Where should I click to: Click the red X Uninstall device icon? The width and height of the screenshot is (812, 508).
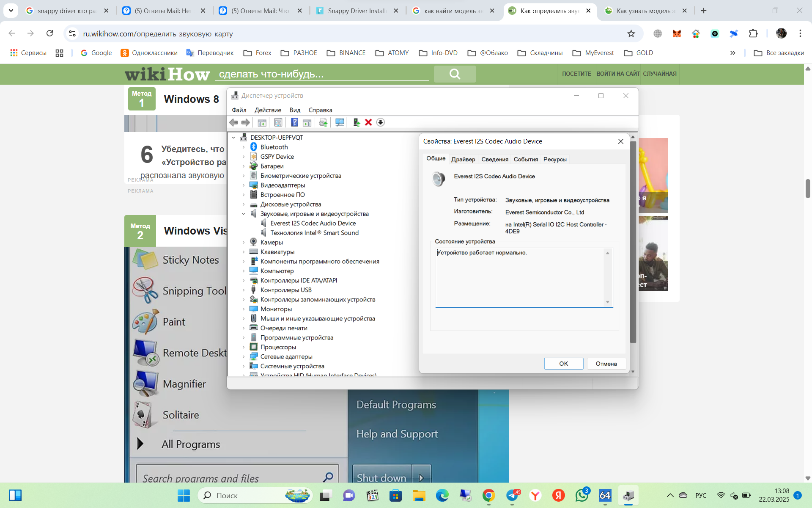[x=368, y=122]
